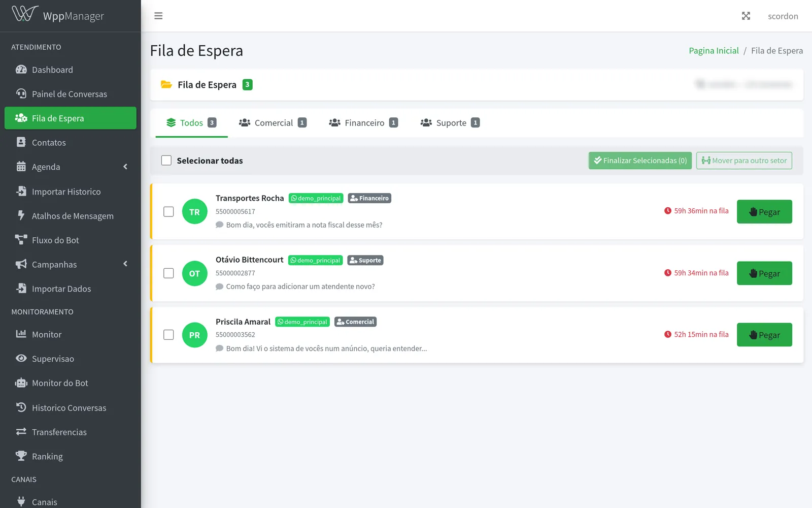Image resolution: width=812 pixels, height=508 pixels.
Task: Click the Painel de Conversas headset icon
Action: [x=21, y=94]
